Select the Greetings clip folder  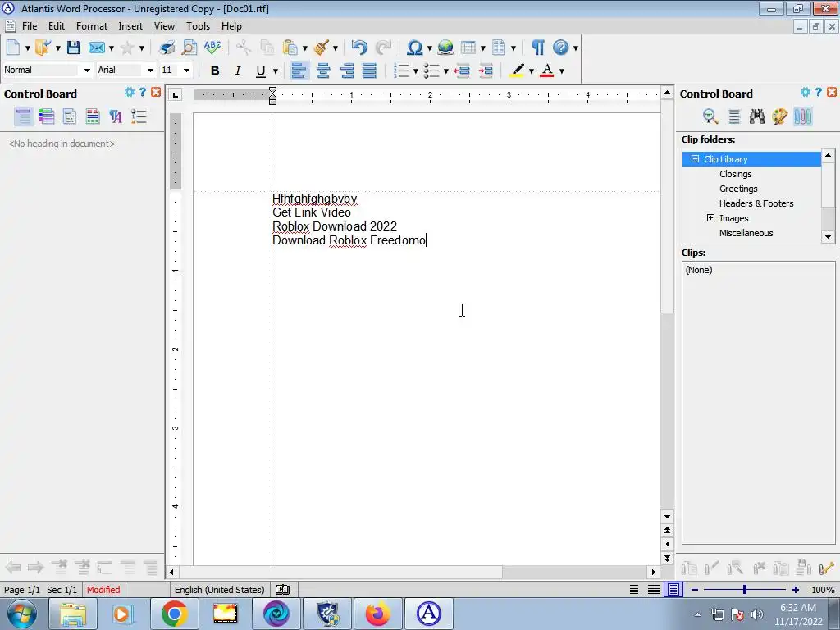coord(738,189)
